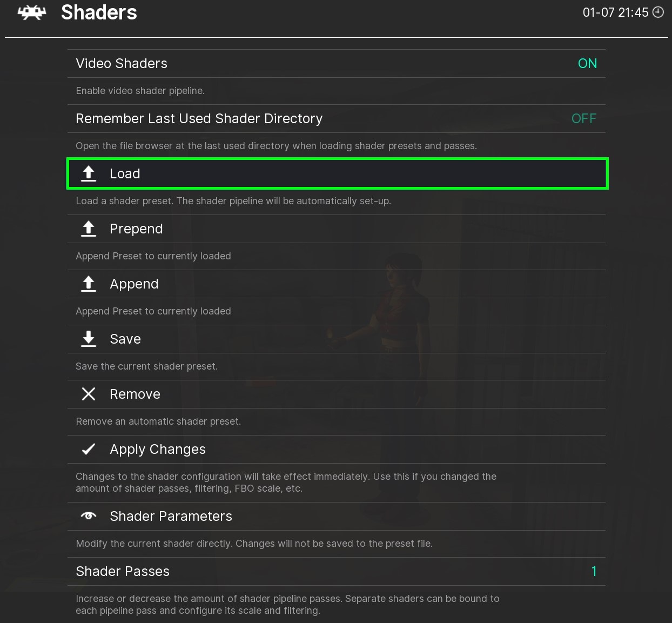Open the Shader Parameters submenu

171,517
